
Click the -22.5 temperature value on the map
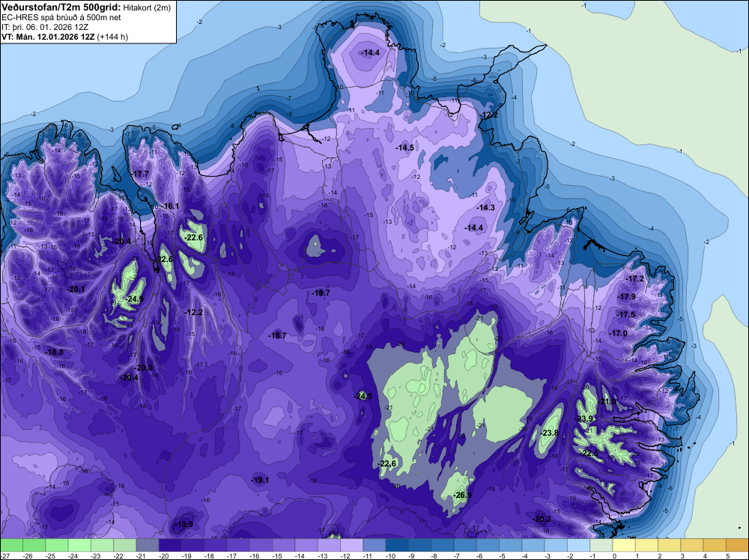[x=590, y=453]
